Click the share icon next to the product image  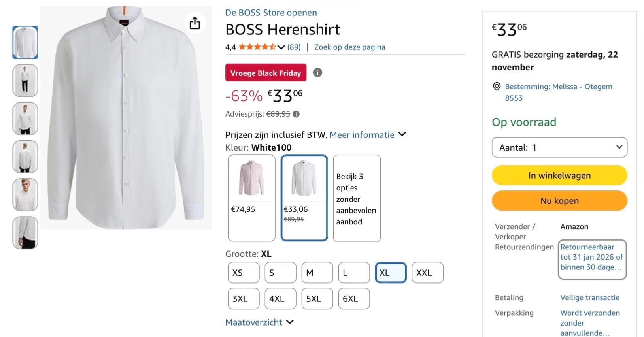coord(195,23)
